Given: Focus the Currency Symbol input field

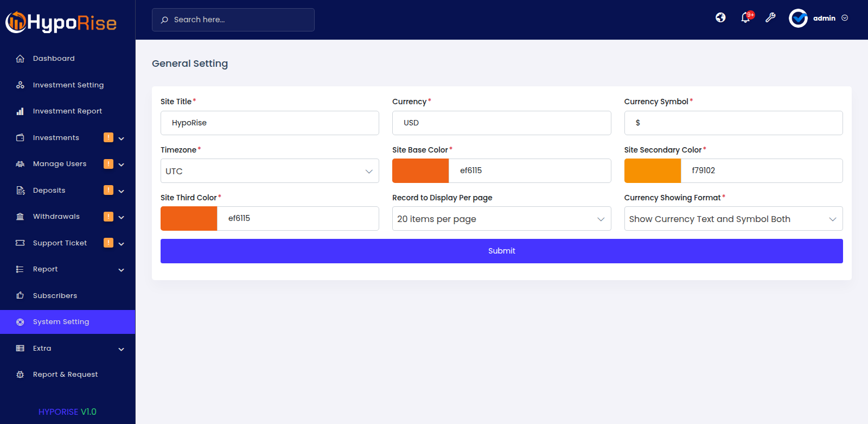Looking at the screenshot, I should click(x=733, y=123).
